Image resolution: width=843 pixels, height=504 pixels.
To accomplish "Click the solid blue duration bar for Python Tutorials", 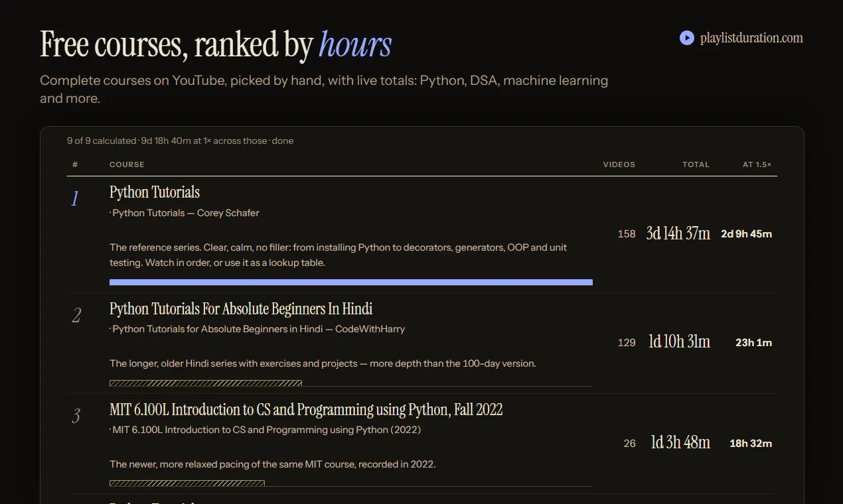I will pos(351,283).
